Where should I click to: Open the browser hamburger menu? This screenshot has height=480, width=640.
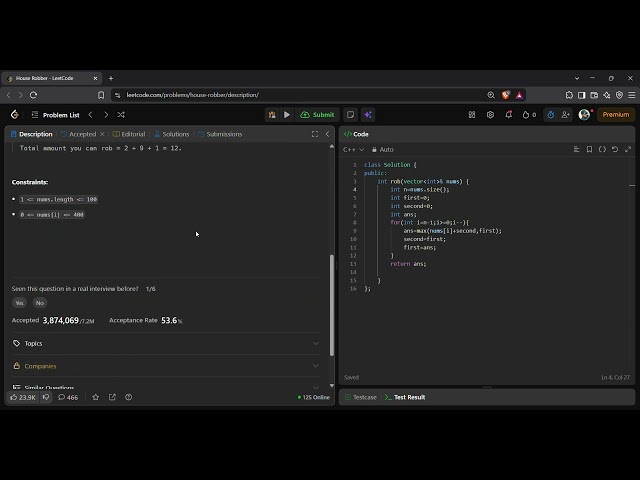coord(631,95)
